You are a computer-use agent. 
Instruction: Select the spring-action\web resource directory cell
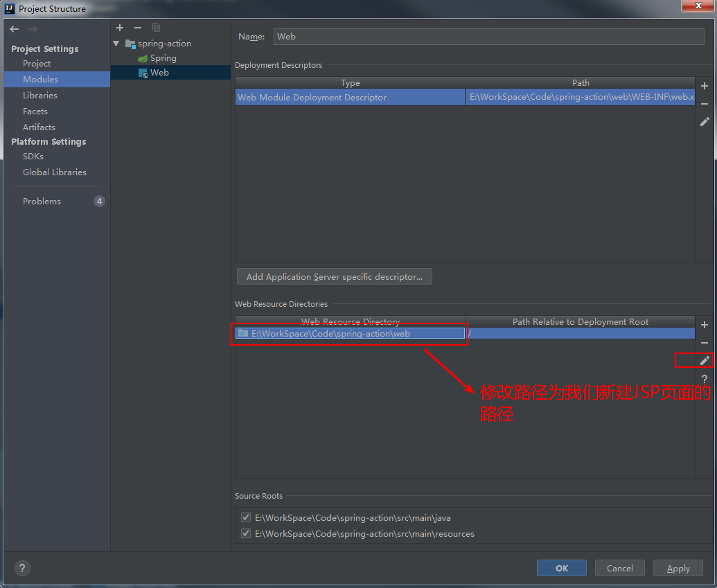click(351, 333)
